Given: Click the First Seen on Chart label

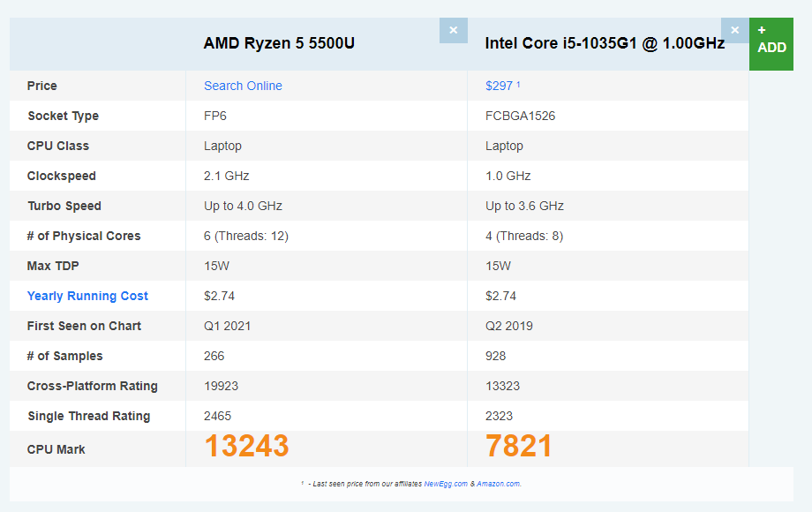Looking at the screenshot, I should [x=84, y=326].
